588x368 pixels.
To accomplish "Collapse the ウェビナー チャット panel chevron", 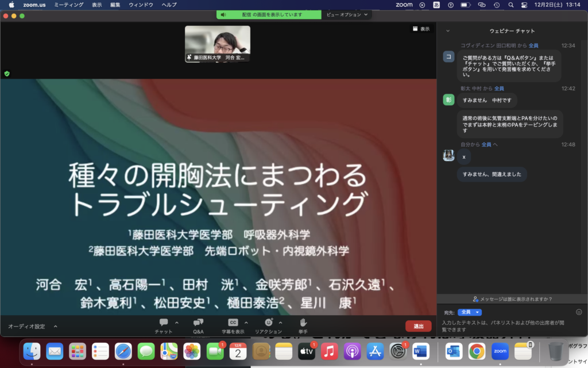I will tap(447, 30).
